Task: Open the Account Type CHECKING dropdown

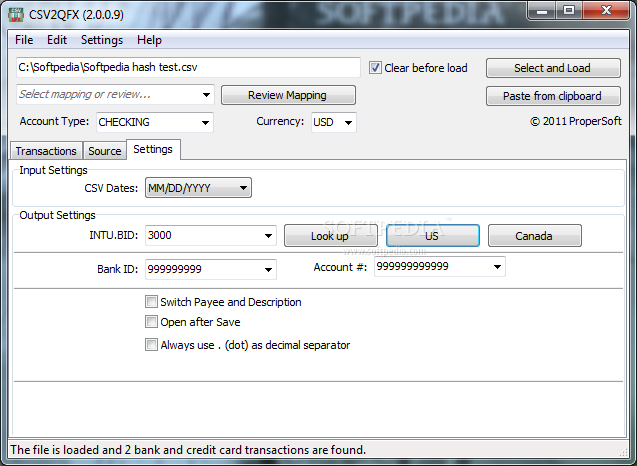Action: [205, 122]
